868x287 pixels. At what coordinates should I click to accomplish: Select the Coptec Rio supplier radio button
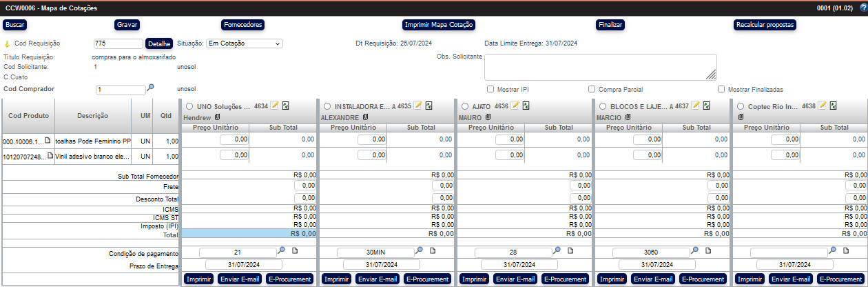741,106
